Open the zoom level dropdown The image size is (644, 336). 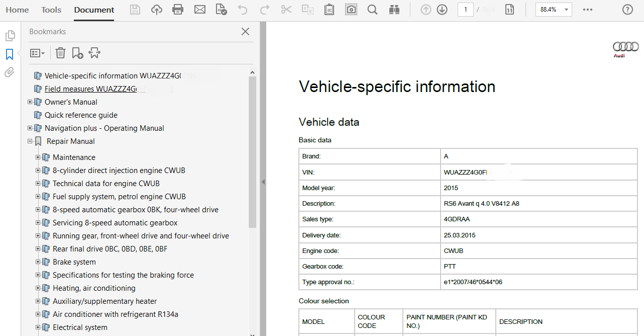pyautogui.click(x=567, y=10)
